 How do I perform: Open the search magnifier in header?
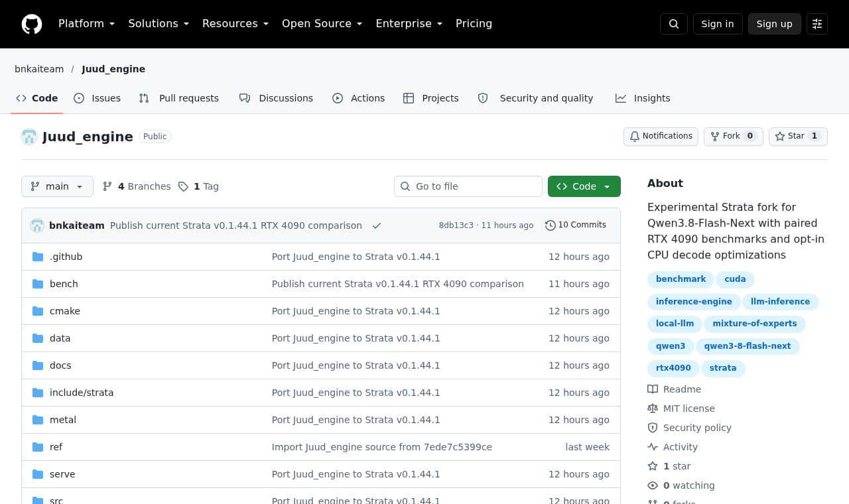click(x=674, y=24)
